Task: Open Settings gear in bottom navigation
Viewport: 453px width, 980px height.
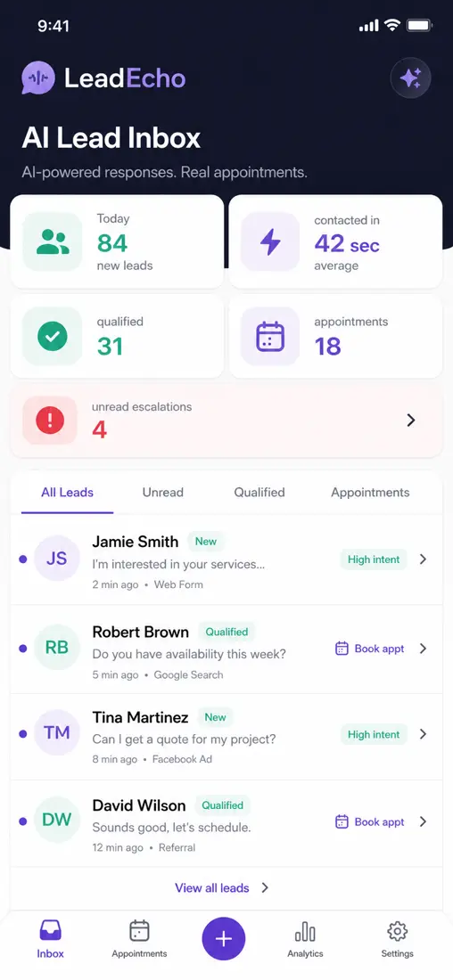Action: click(x=398, y=940)
